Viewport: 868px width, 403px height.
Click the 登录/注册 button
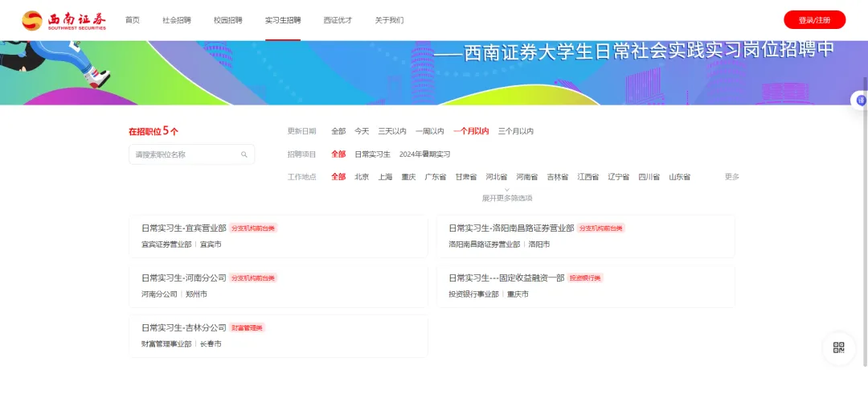tap(814, 20)
